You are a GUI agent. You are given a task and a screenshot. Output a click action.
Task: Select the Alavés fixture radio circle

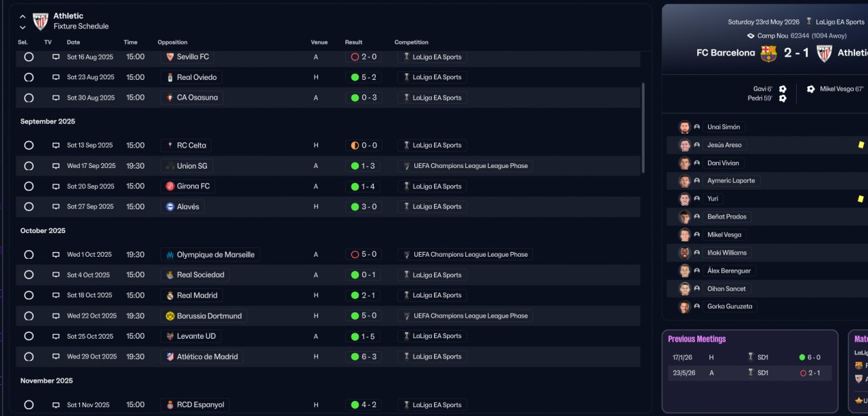[x=28, y=207]
